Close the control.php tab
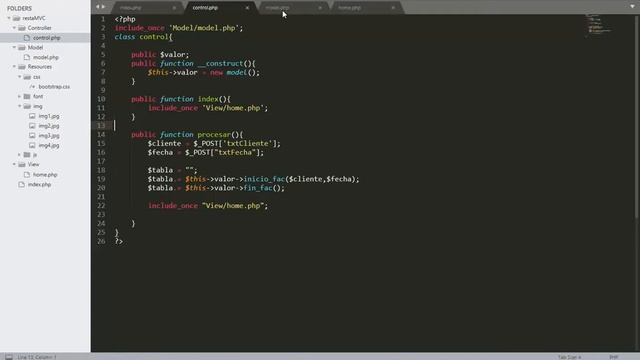Image resolution: width=640 pixels, height=360 pixels. tap(247, 8)
